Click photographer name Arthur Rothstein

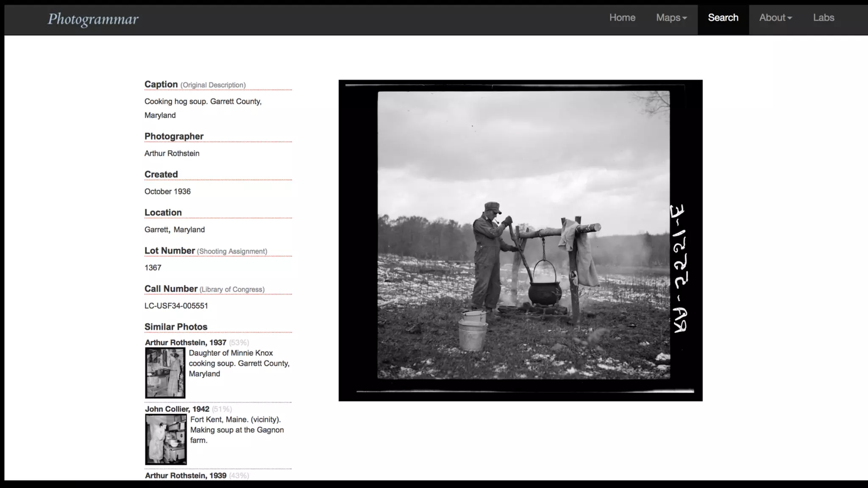click(172, 153)
